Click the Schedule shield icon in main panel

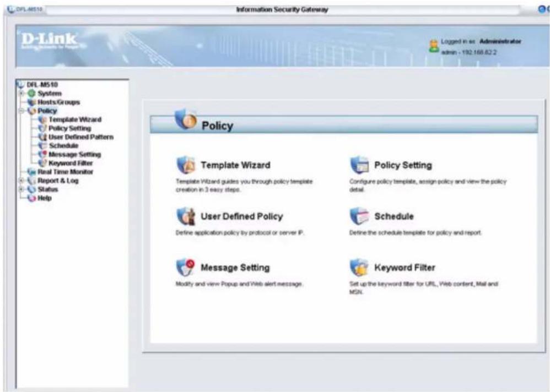[x=359, y=216]
